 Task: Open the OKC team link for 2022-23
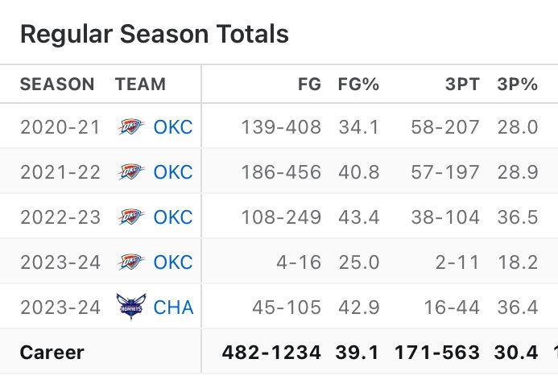click(173, 217)
